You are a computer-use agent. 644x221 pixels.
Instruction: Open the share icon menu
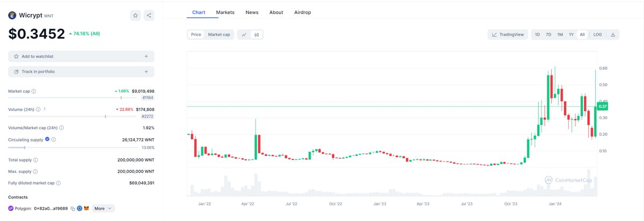coord(149,16)
